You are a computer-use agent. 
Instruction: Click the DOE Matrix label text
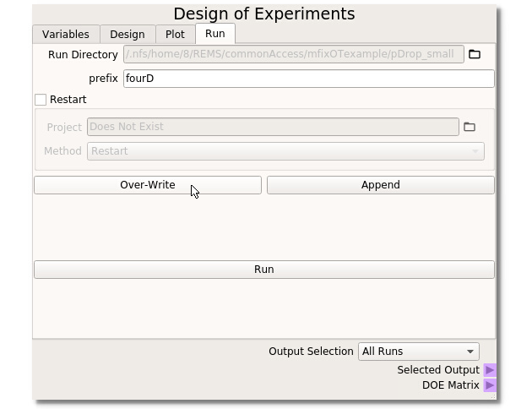click(x=450, y=385)
